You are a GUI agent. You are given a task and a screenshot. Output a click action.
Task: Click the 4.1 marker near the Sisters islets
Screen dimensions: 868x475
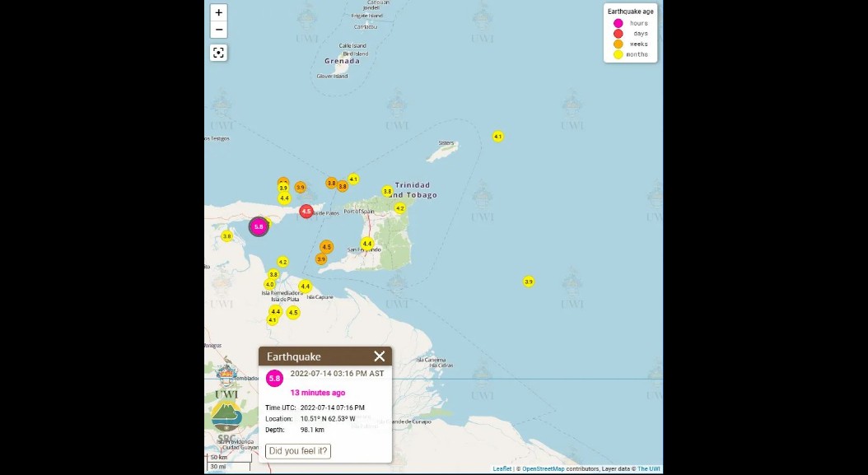497,136
